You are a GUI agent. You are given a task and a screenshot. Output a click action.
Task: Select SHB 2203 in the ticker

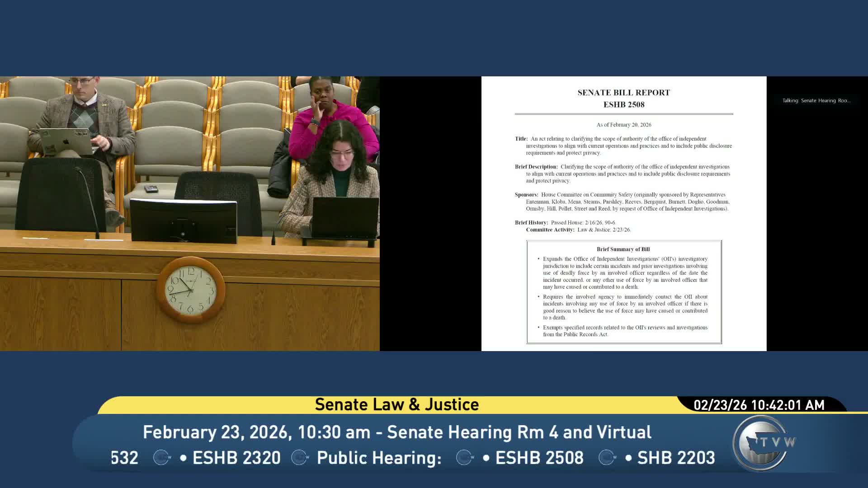click(x=676, y=458)
